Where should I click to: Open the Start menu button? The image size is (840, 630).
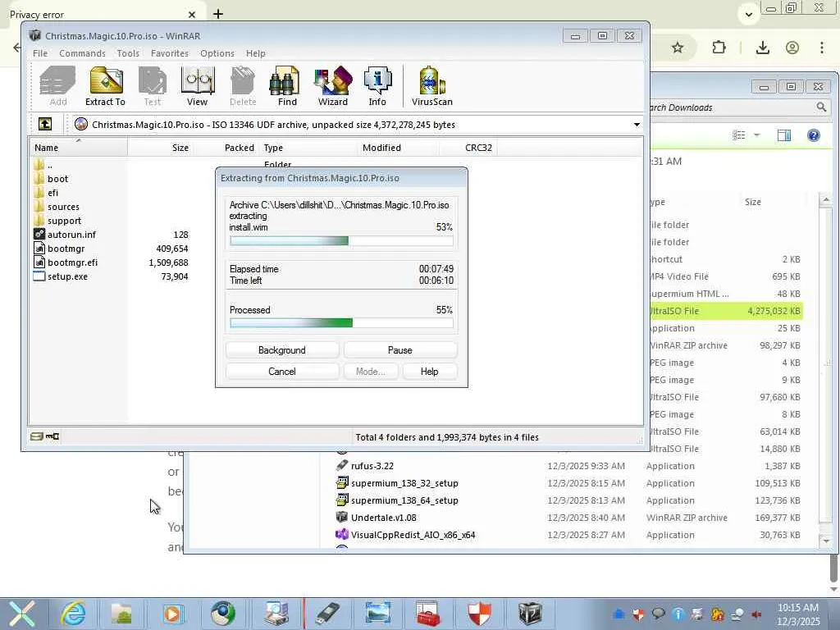coord(22,614)
